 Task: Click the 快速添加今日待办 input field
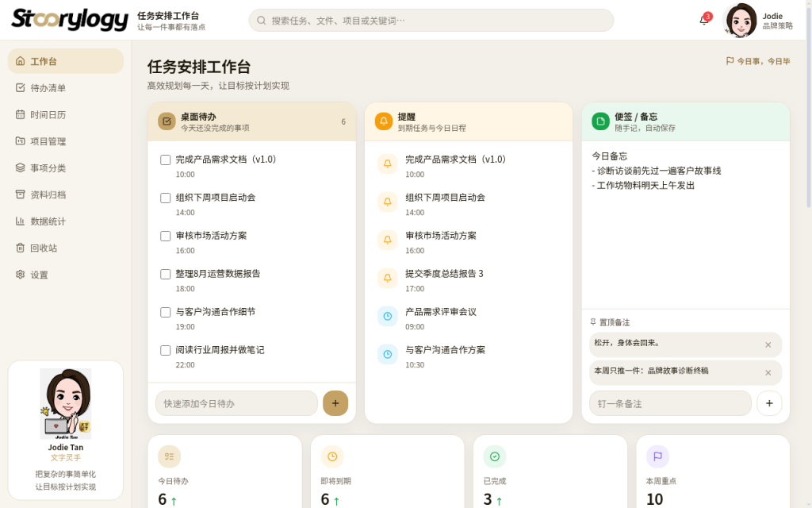(x=236, y=403)
